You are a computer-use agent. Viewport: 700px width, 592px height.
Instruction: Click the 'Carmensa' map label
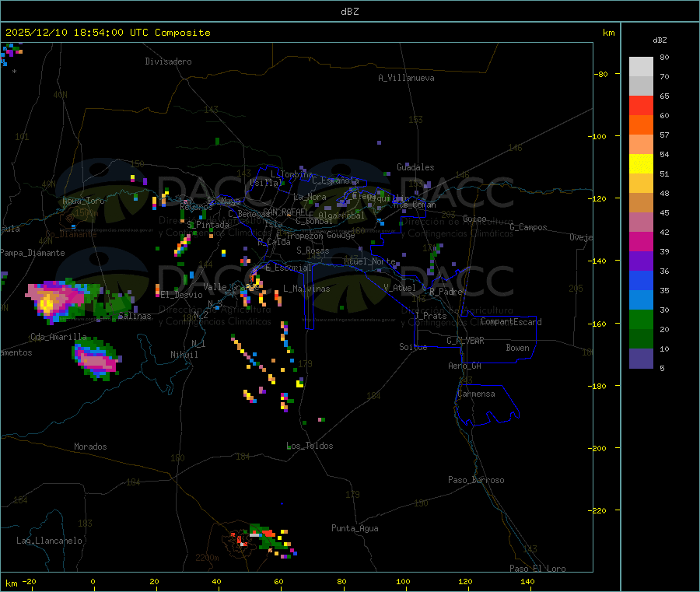click(x=476, y=394)
